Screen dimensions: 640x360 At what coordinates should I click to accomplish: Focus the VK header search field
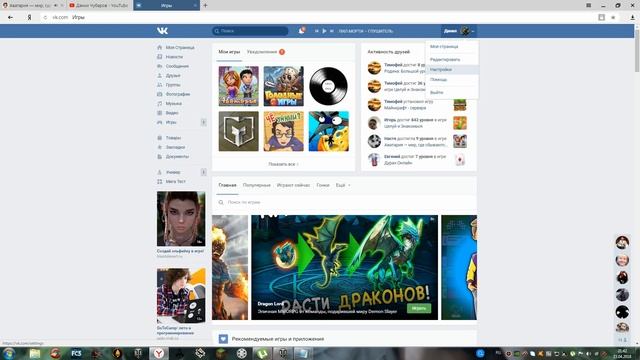250,31
